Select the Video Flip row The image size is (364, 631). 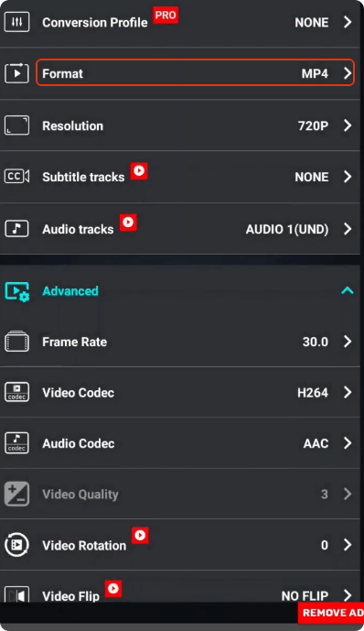pos(180,587)
